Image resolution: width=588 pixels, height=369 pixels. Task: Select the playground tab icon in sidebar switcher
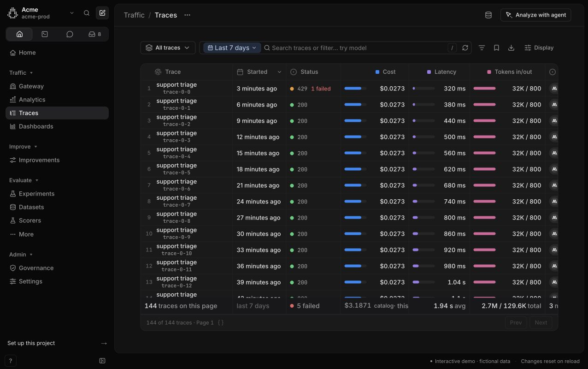pos(45,34)
